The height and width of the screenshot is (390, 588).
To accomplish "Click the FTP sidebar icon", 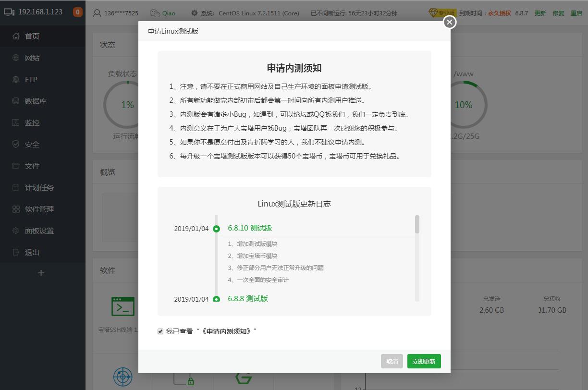I will coord(16,79).
